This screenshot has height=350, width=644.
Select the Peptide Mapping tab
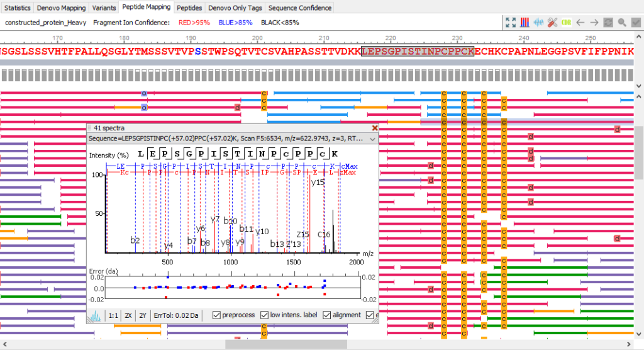click(x=146, y=7)
